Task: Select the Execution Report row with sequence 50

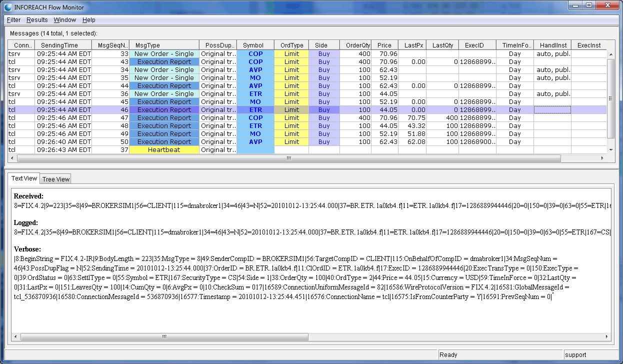Action: (164, 142)
